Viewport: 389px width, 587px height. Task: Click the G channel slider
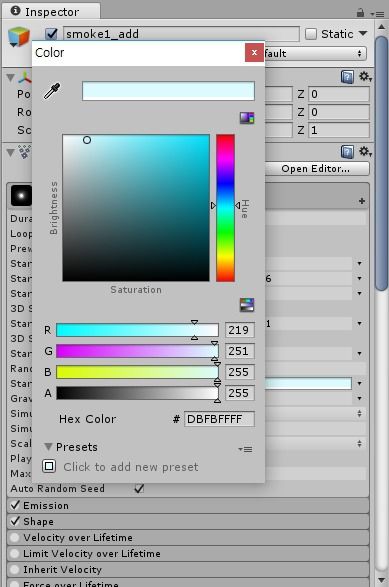[137, 351]
